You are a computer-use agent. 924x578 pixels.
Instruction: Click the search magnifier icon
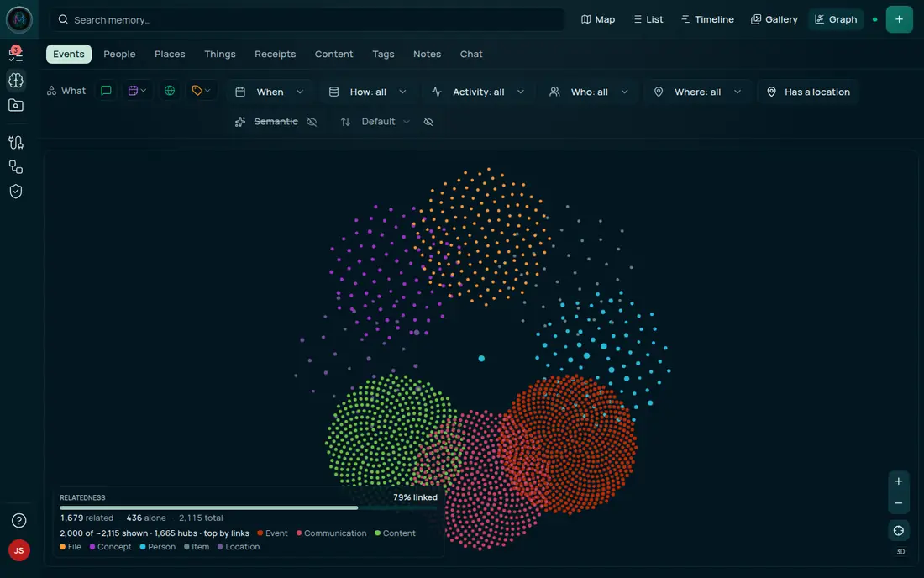click(63, 19)
